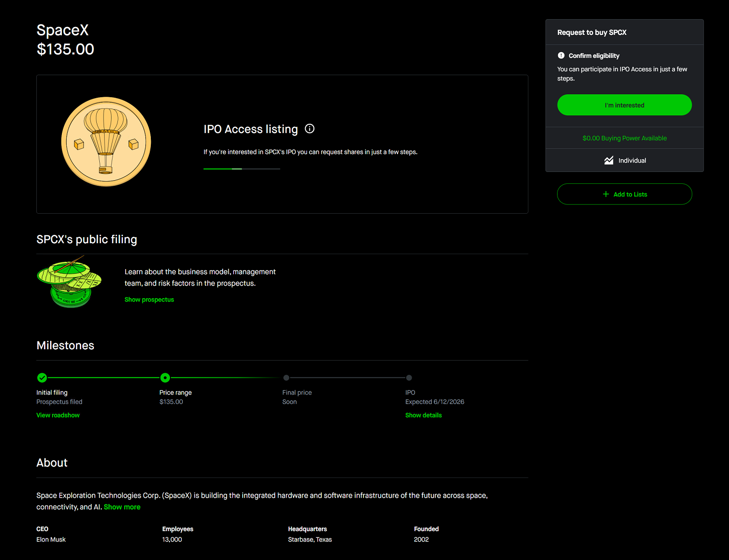
Task: Expand IPO Show details
Action: click(423, 415)
